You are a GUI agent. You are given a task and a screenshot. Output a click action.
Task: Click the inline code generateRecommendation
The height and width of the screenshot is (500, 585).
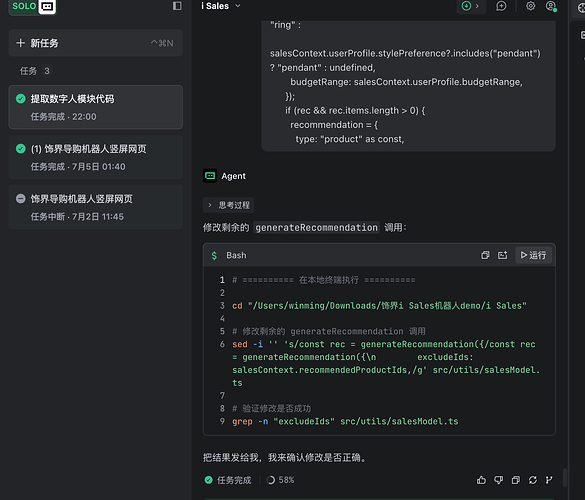(316, 227)
